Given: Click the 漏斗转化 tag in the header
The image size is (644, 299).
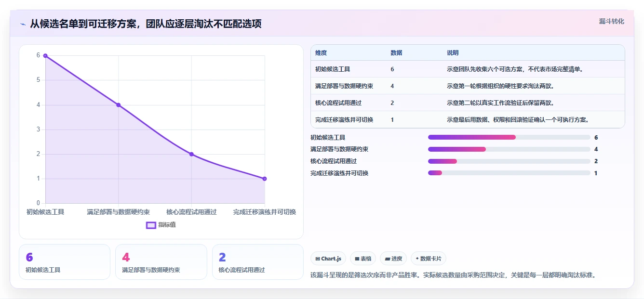Looking at the screenshot, I should tap(611, 21).
